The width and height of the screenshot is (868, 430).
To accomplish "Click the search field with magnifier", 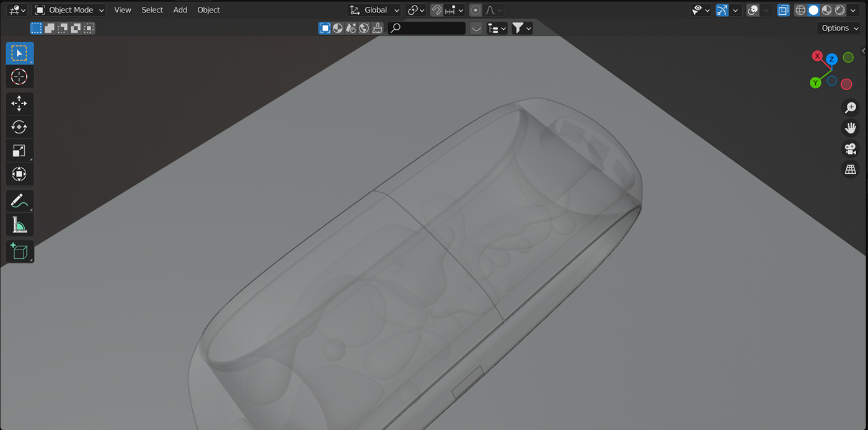I will click(427, 28).
